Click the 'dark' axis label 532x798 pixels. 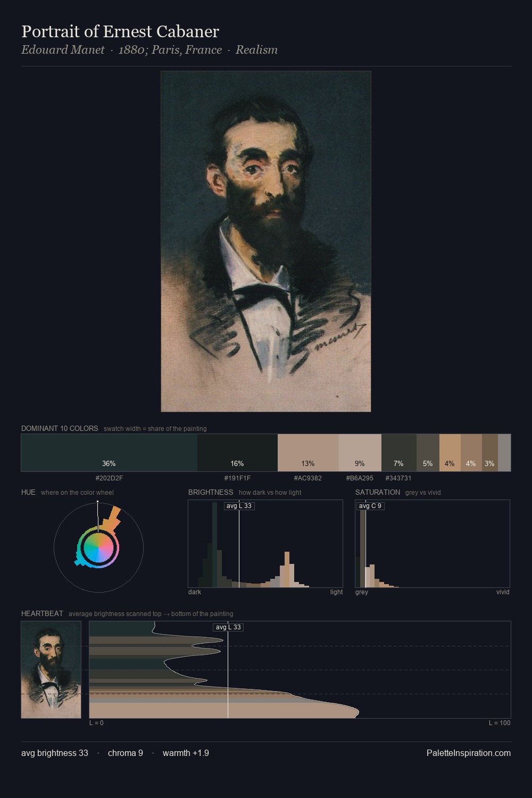tap(195, 592)
